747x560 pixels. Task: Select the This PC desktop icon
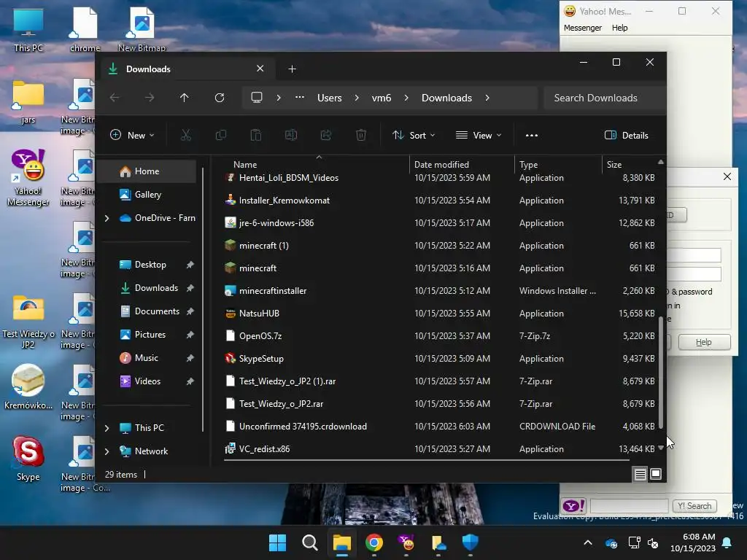(28, 31)
